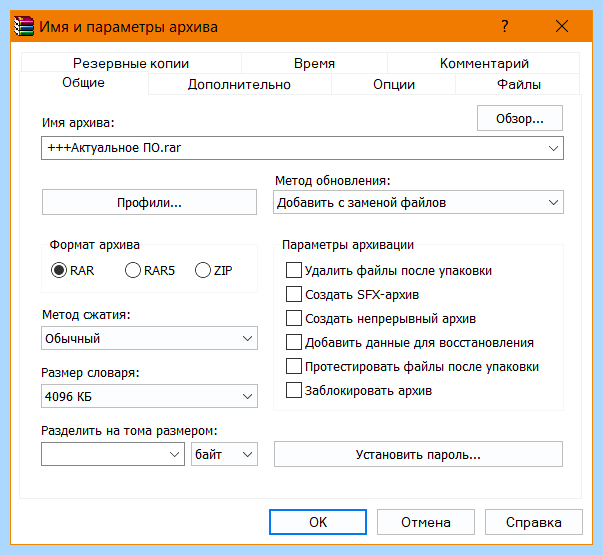Expand the Метод сжатия dropdown
The image size is (603, 555).
[x=149, y=338]
